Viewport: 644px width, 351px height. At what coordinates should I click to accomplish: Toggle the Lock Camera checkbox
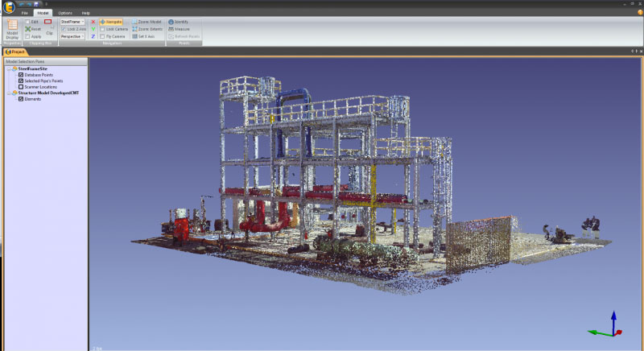(102, 29)
